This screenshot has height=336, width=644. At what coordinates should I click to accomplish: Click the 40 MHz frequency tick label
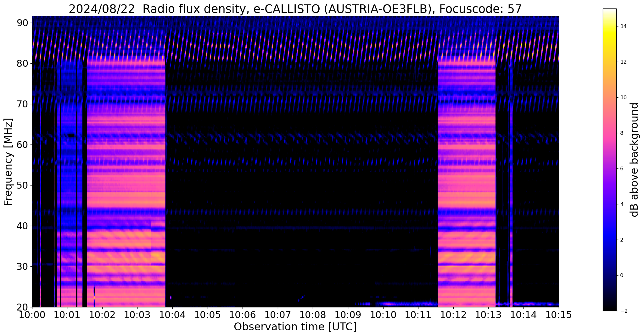23,226
